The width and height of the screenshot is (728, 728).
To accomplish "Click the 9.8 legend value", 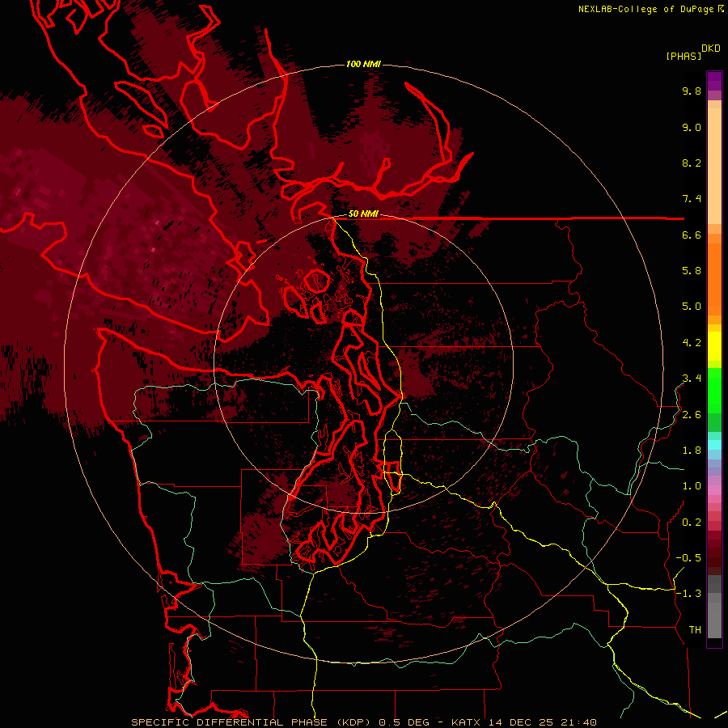I will [x=692, y=91].
